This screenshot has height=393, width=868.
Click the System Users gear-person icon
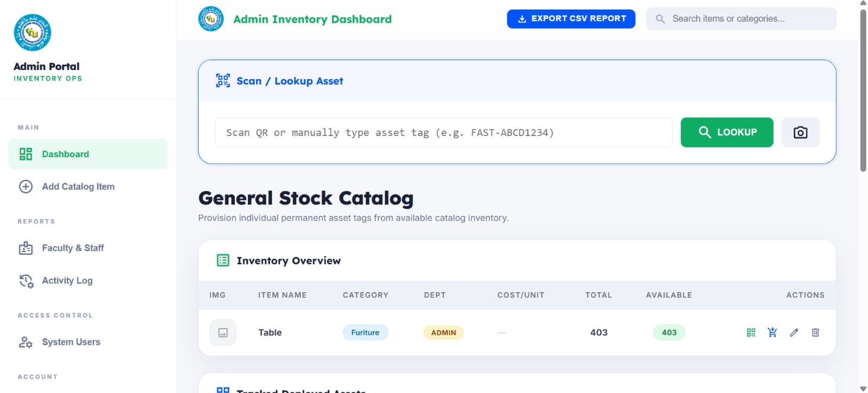[x=25, y=342]
